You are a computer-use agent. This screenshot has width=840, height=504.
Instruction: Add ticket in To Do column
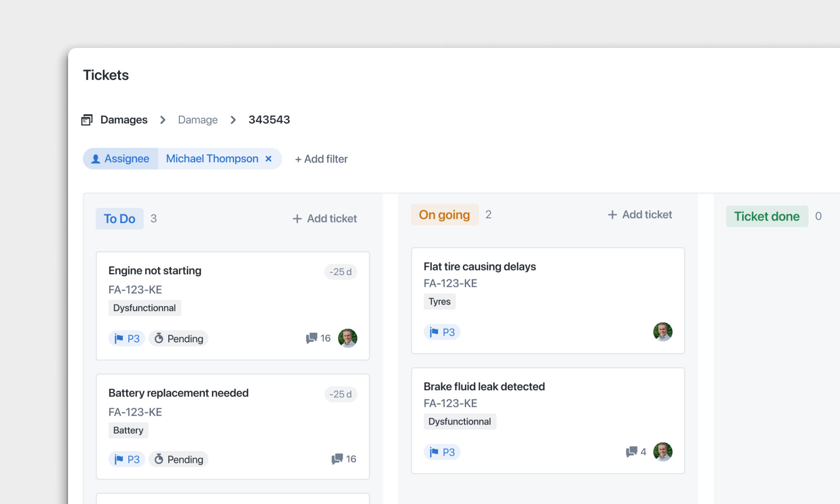coord(325,219)
